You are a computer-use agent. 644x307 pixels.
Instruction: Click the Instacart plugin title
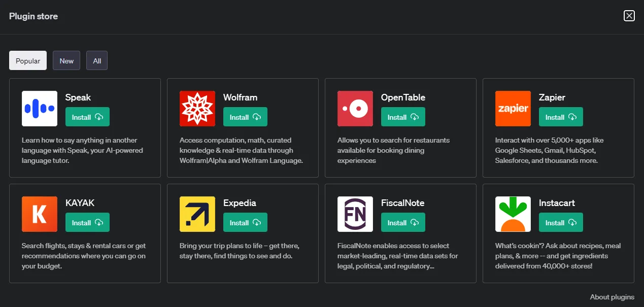(x=557, y=203)
